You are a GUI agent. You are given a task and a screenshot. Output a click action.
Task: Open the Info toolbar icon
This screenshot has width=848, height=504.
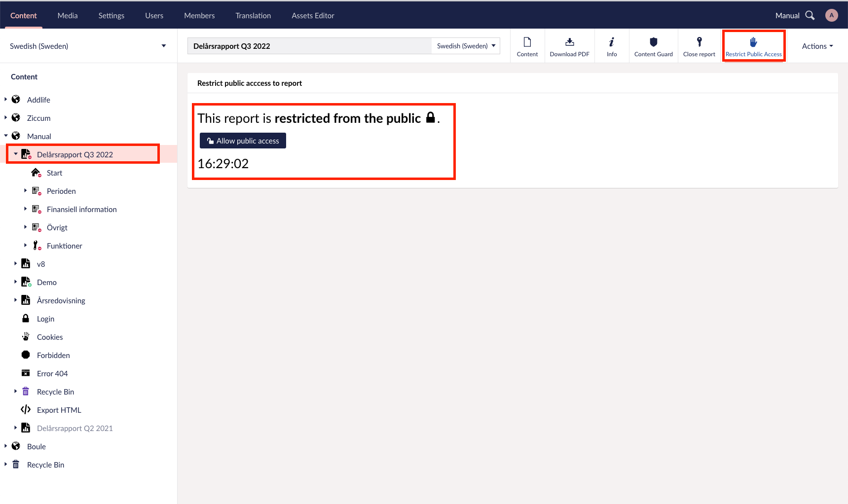point(611,42)
